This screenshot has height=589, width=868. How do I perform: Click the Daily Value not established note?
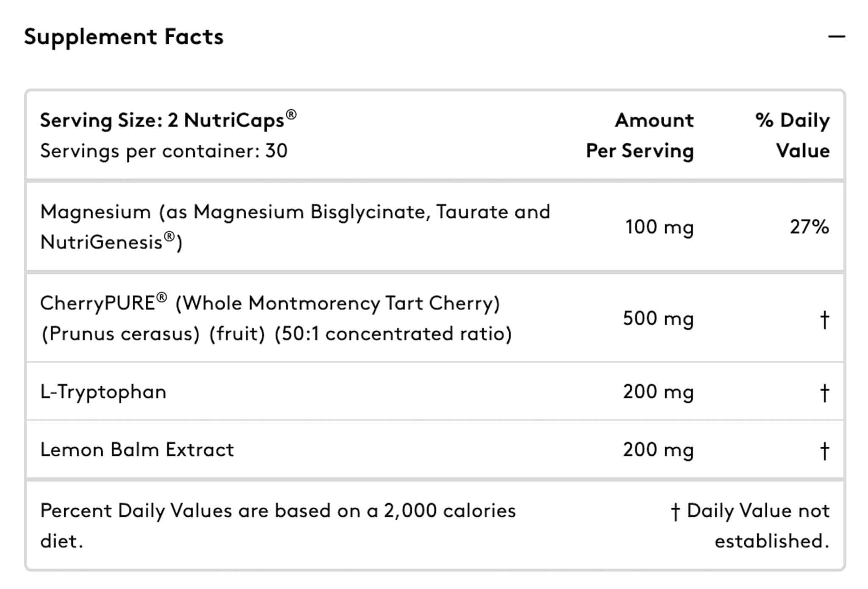[x=750, y=525]
